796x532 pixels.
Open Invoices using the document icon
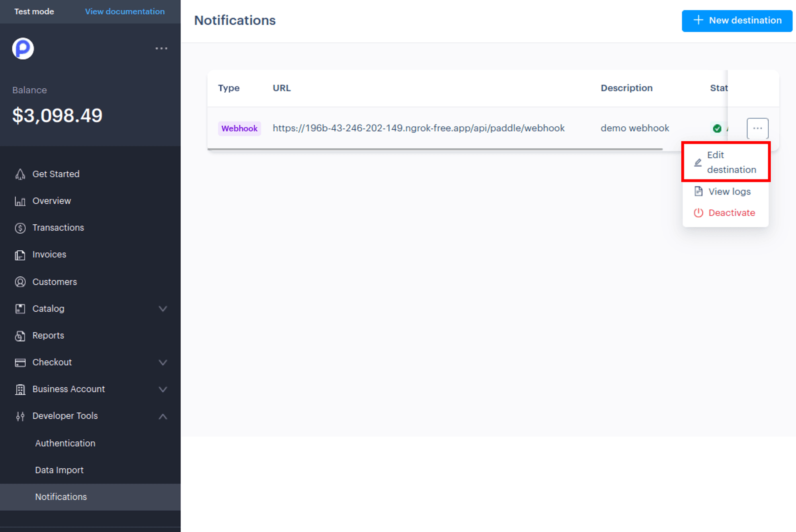20,255
